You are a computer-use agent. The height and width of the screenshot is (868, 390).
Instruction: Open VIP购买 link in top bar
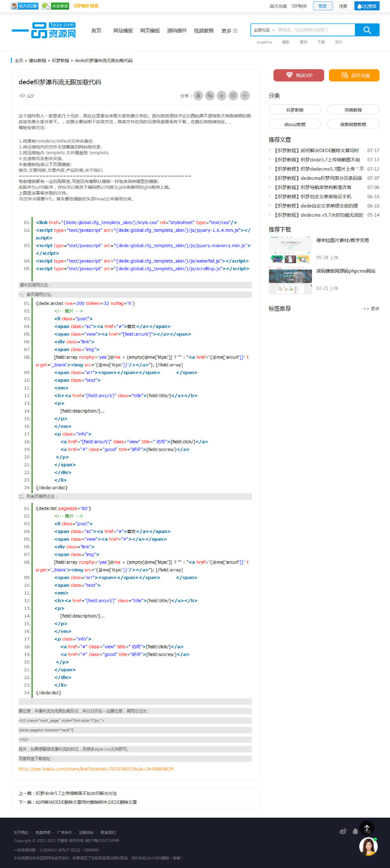299,6
